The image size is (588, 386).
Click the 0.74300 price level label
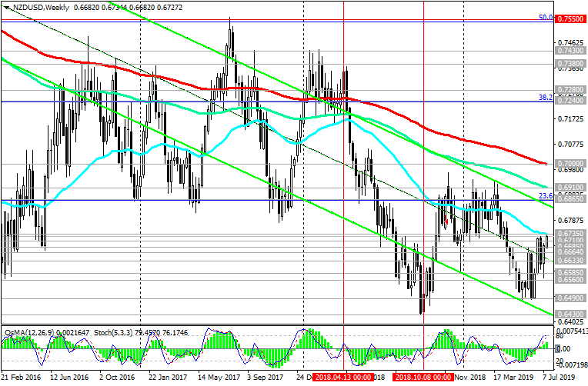571,51
